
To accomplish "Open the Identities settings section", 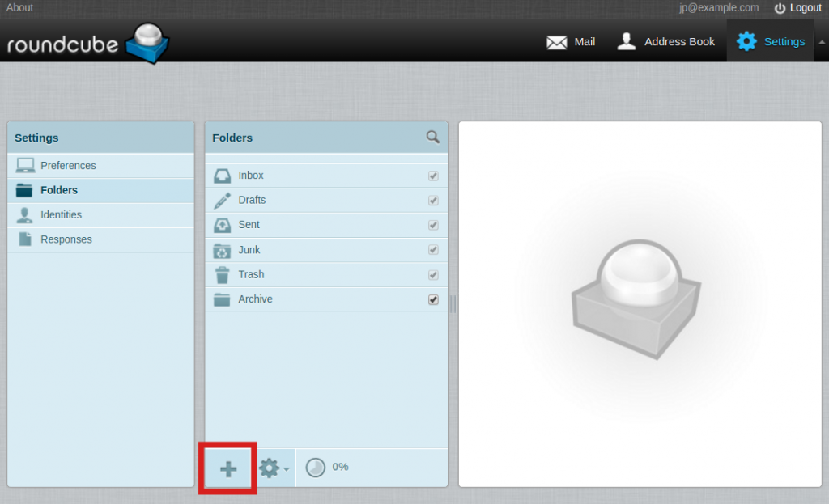I will click(x=101, y=214).
